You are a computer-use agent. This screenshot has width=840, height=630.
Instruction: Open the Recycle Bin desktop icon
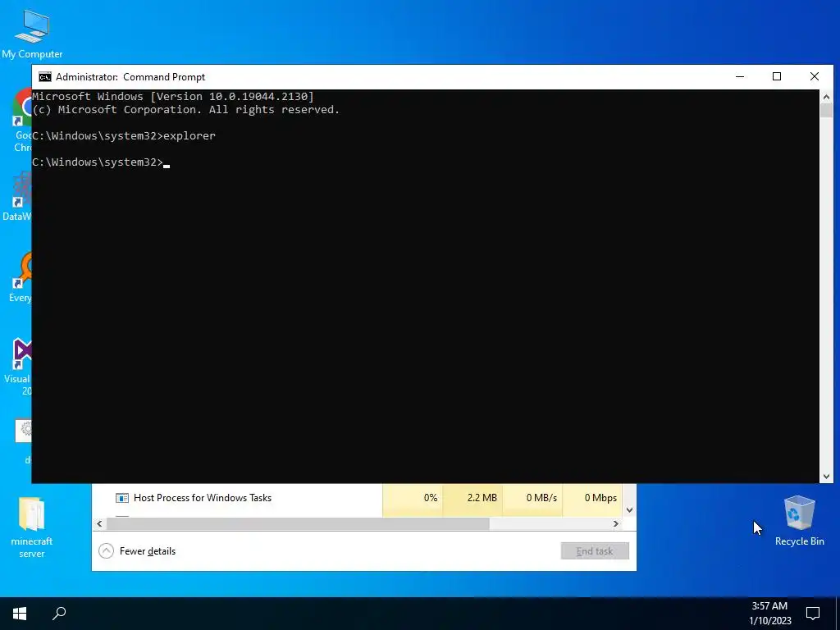(x=799, y=520)
